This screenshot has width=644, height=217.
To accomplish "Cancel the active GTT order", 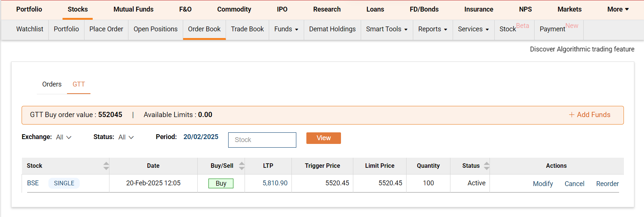I will pyautogui.click(x=574, y=183).
